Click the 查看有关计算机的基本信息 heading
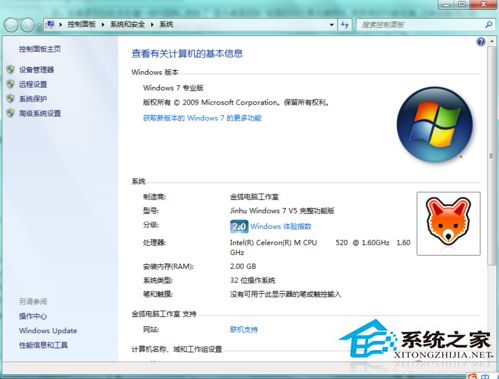 [x=187, y=54]
